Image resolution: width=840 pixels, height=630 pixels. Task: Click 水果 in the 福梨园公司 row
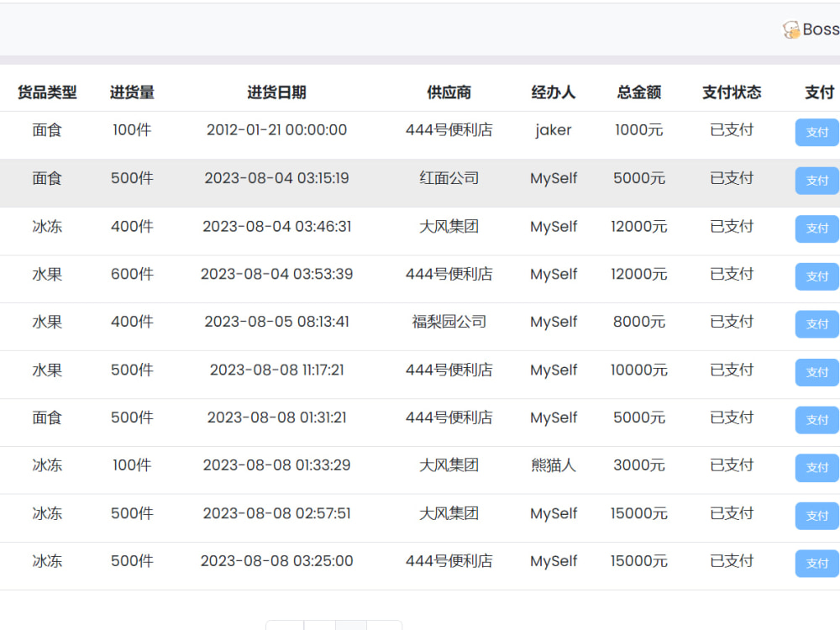tap(47, 322)
